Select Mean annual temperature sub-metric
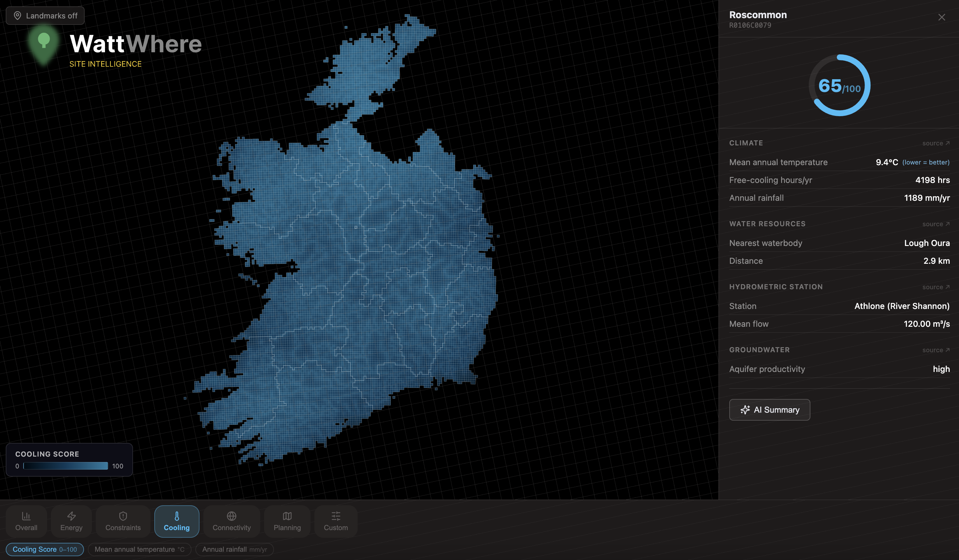 139,549
